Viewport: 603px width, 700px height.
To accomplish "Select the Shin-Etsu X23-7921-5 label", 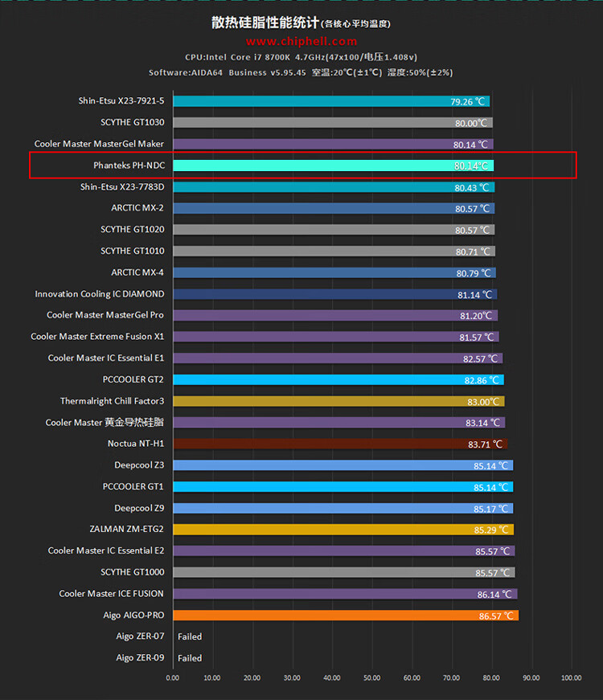I will [121, 101].
